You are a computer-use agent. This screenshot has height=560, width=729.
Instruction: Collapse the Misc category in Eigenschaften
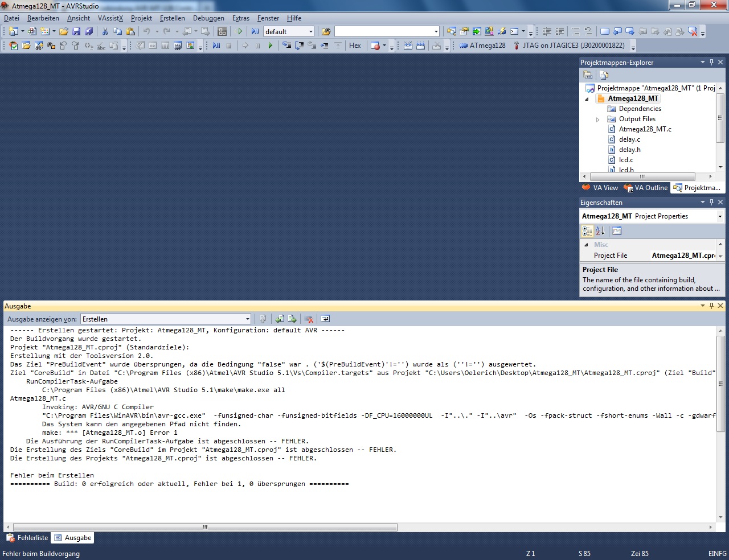pyautogui.click(x=586, y=245)
